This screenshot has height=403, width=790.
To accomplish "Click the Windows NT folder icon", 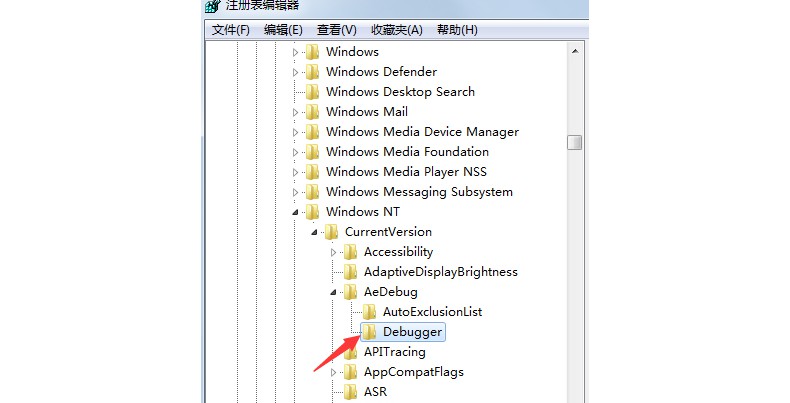I will tap(312, 212).
